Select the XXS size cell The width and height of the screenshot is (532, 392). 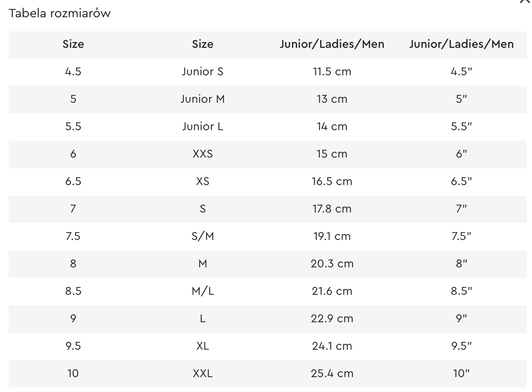[x=202, y=154]
